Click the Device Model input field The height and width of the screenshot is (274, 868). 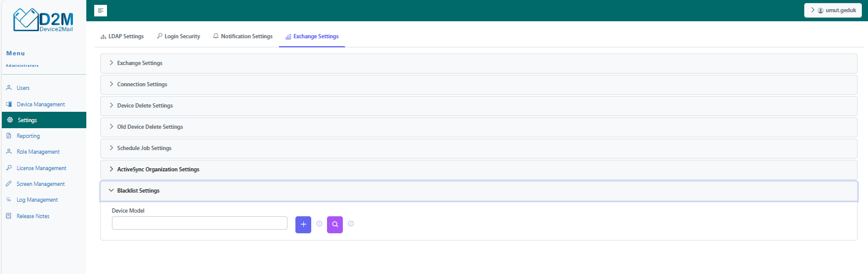click(199, 224)
